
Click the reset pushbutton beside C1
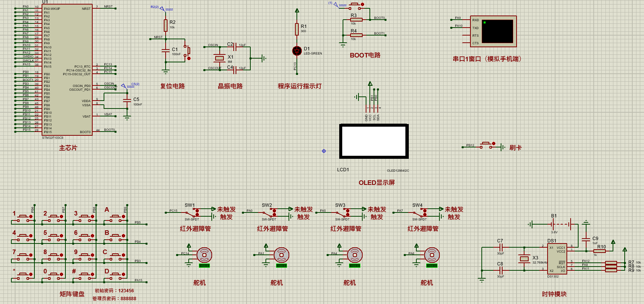[187, 52]
